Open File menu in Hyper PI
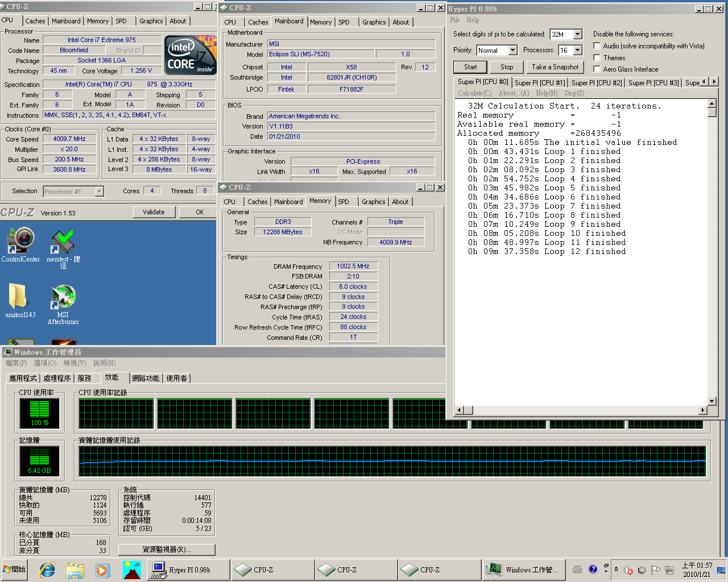Image resolution: width=728 pixels, height=582 pixels. point(455,20)
